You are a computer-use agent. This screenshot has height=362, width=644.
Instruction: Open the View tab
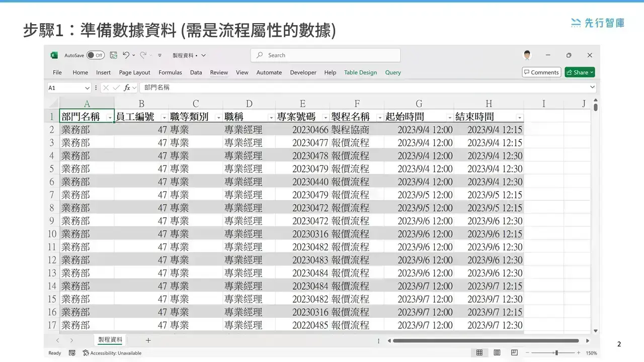pos(242,72)
